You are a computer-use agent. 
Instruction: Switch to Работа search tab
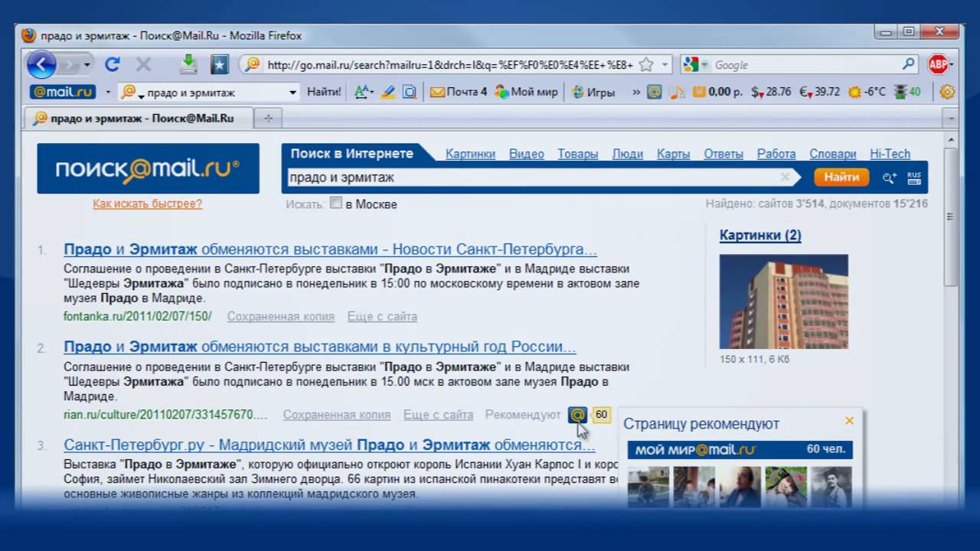776,154
